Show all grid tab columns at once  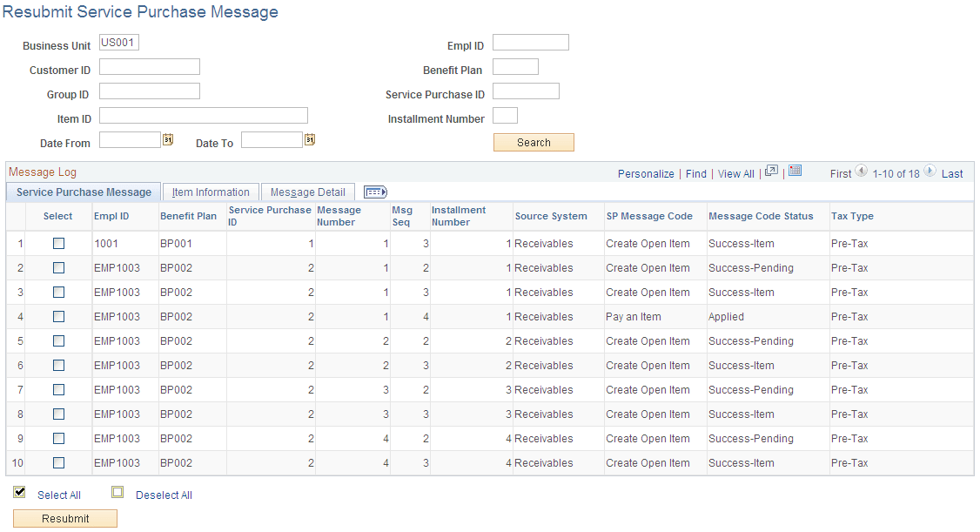pos(374,192)
